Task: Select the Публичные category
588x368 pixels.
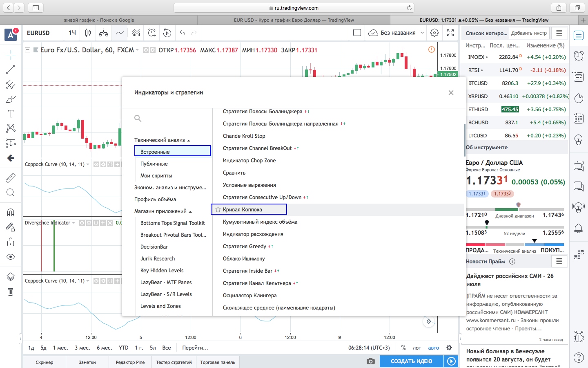Action: 154,164
